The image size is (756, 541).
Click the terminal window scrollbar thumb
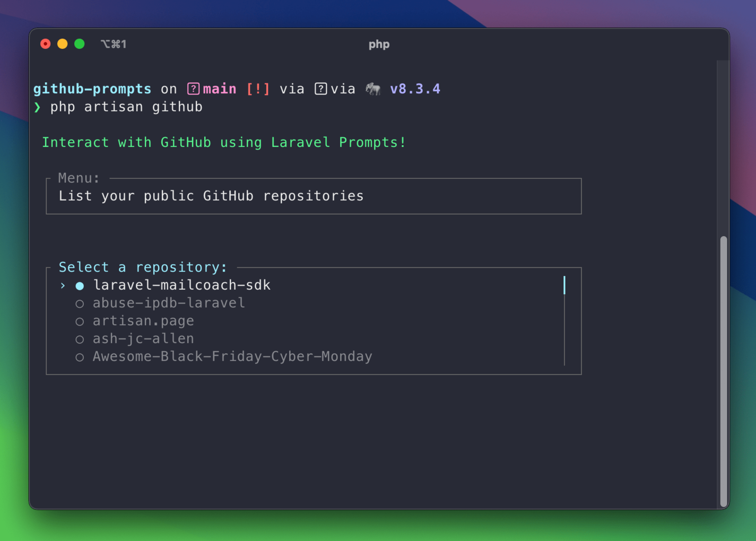[723, 371]
